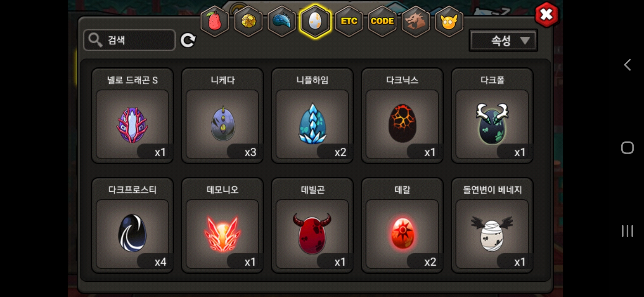The width and height of the screenshot is (644, 297).
Task: Switch to the CODE tab
Action: pyautogui.click(x=382, y=21)
